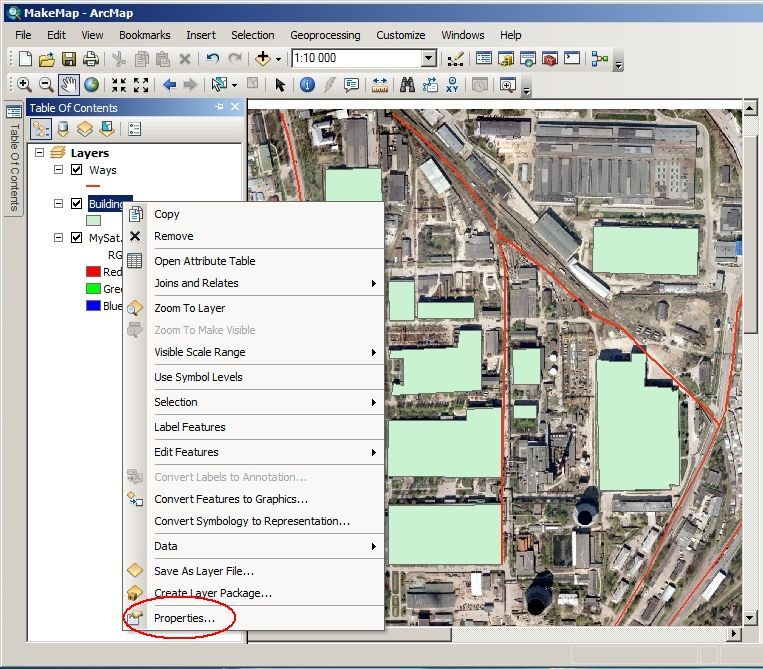Open Select Features tool dropdown arrow
This screenshot has height=669, width=763.
point(235,86)
